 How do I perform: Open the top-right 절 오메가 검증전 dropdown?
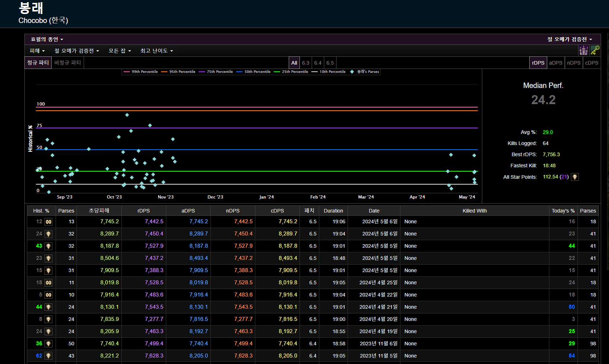pos(570,39)
